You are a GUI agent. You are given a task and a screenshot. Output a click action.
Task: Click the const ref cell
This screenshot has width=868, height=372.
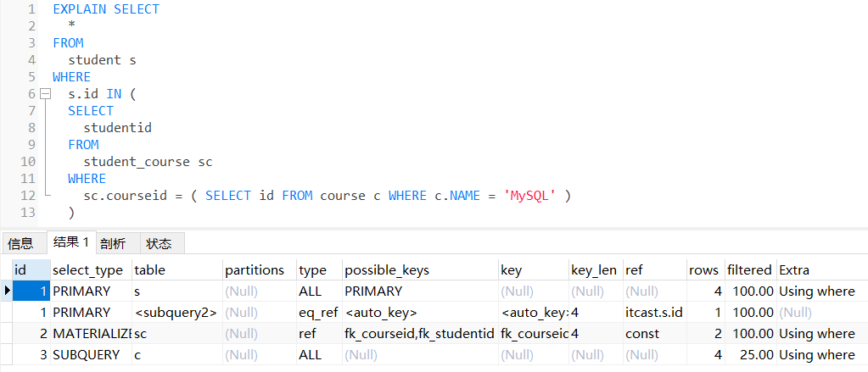coord(654,334)
